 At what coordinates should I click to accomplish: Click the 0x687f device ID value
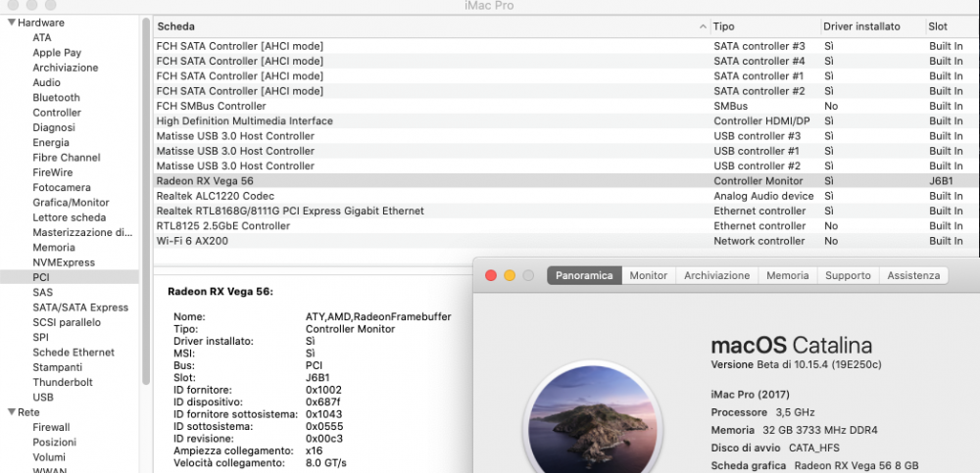pyautogui.click(x=322, y=402)
